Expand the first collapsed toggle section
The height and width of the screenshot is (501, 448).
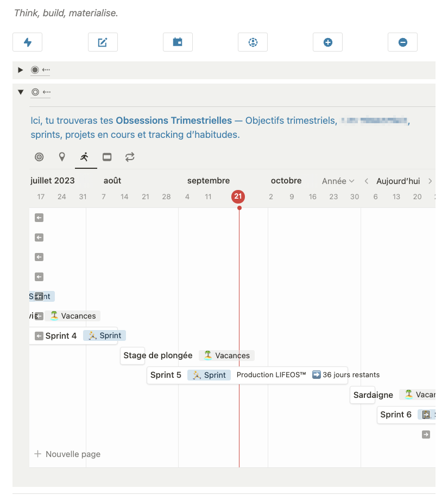click(x=21, y=70)
